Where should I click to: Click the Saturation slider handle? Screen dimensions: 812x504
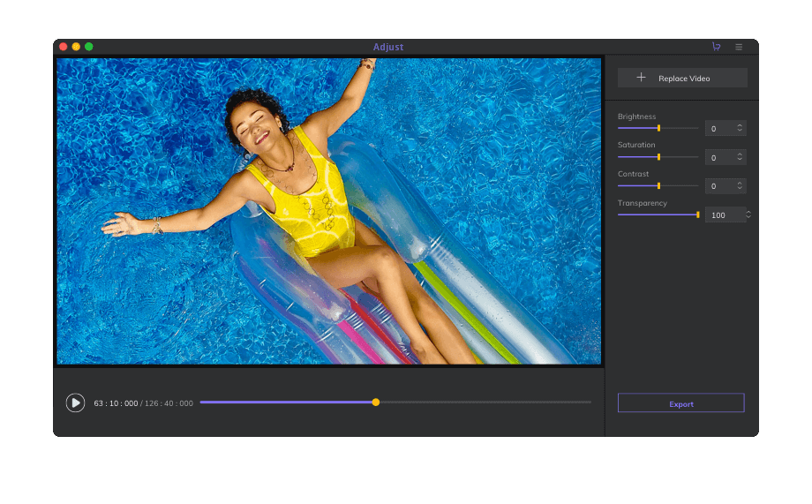coord(658,157)
